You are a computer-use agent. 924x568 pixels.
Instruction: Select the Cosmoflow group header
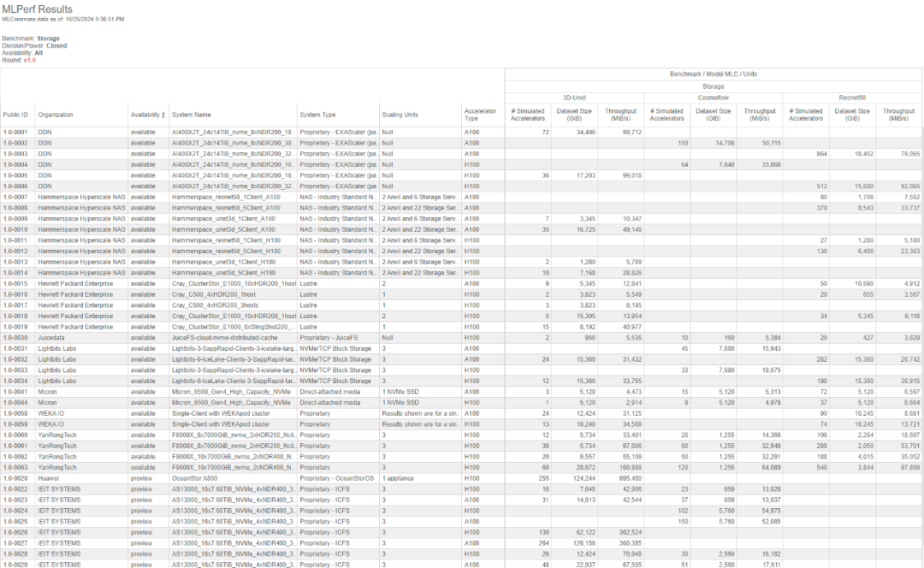click(713, 98)
